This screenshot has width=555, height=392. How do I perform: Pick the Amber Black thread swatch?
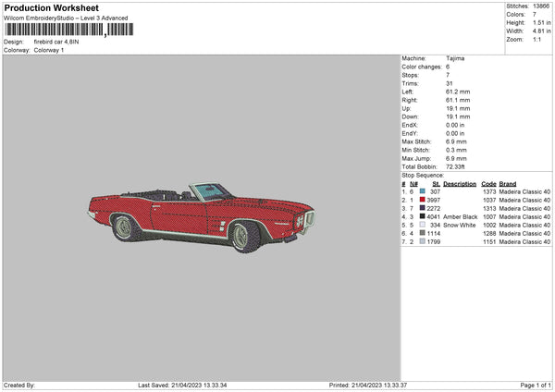coord(422,216)
